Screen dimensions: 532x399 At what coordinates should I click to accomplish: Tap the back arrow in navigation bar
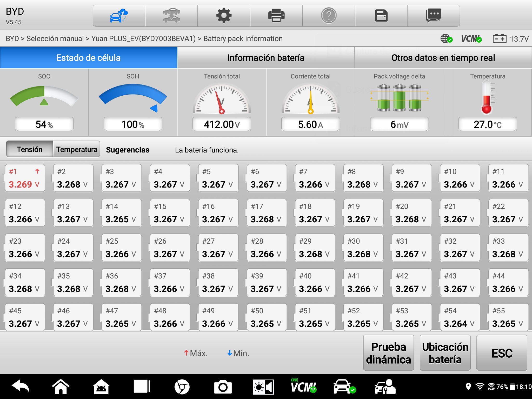pos(21,387)
